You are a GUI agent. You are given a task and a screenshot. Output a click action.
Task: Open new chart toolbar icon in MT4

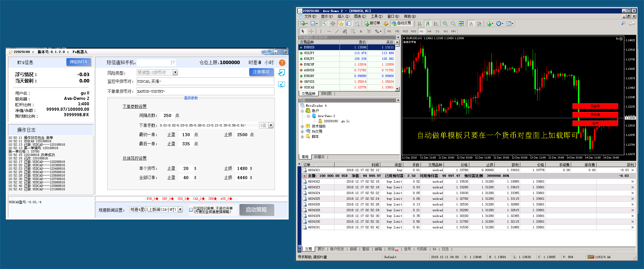pos(303,23)
